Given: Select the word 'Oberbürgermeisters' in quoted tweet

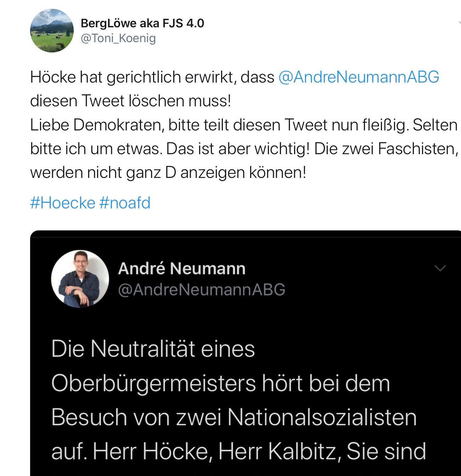Looking at the screenshot, I should pyautogui.click(x=153, y=383).
